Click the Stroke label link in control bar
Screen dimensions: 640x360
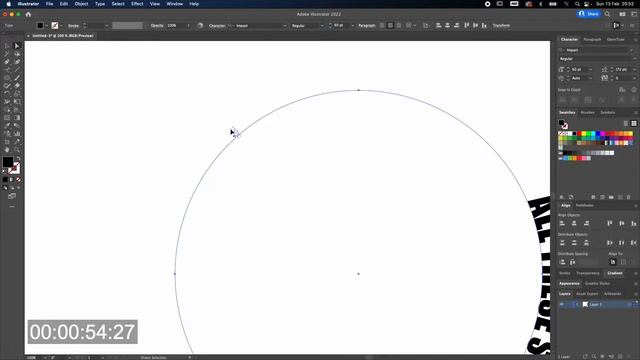(73, 25)
